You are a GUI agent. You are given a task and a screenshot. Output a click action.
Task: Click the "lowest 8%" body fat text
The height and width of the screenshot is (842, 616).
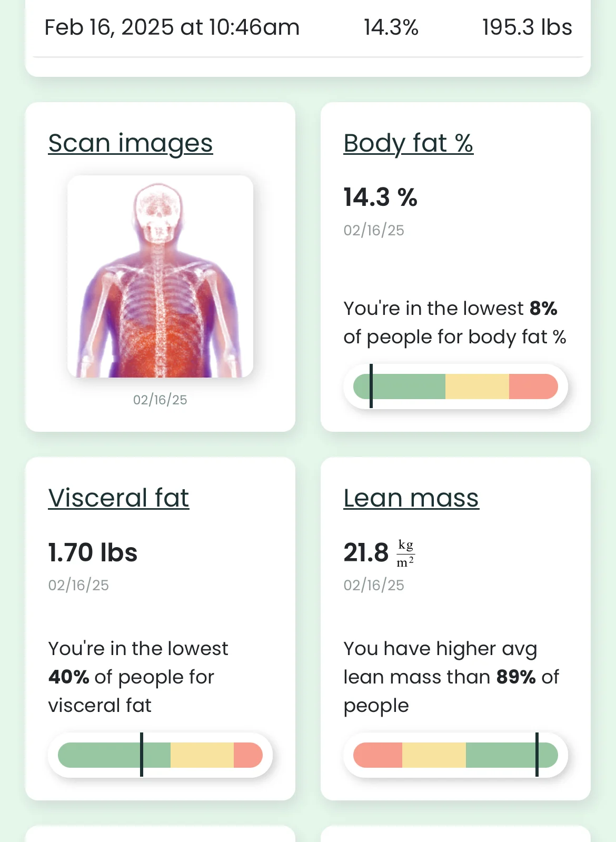[450, 309]
